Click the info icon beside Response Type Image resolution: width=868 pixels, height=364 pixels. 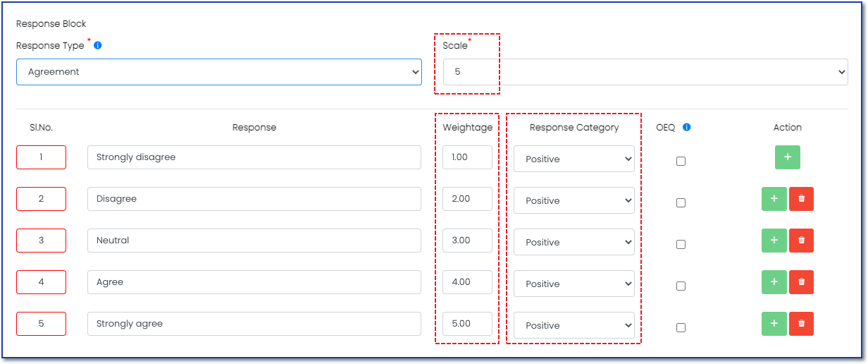pos(98,45)
